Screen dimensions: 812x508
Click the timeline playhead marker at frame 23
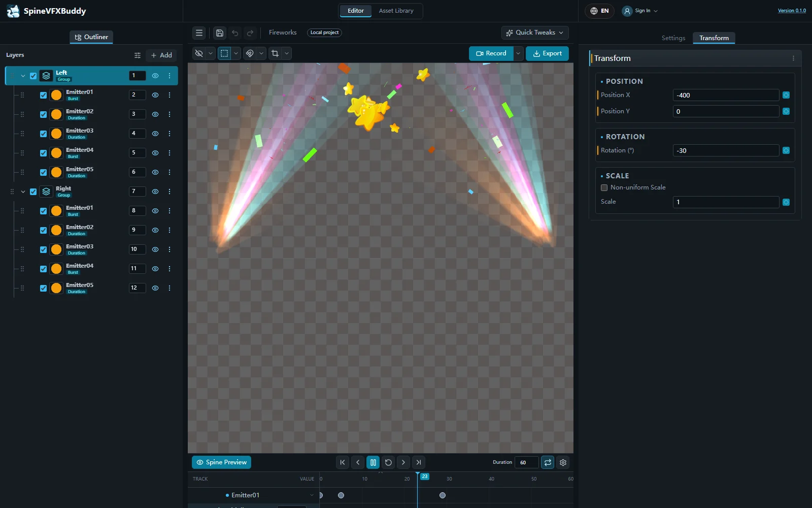[x=425, y=477]
